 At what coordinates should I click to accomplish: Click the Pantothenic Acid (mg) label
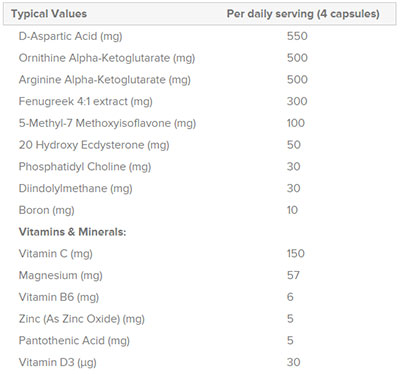point(74,341)
